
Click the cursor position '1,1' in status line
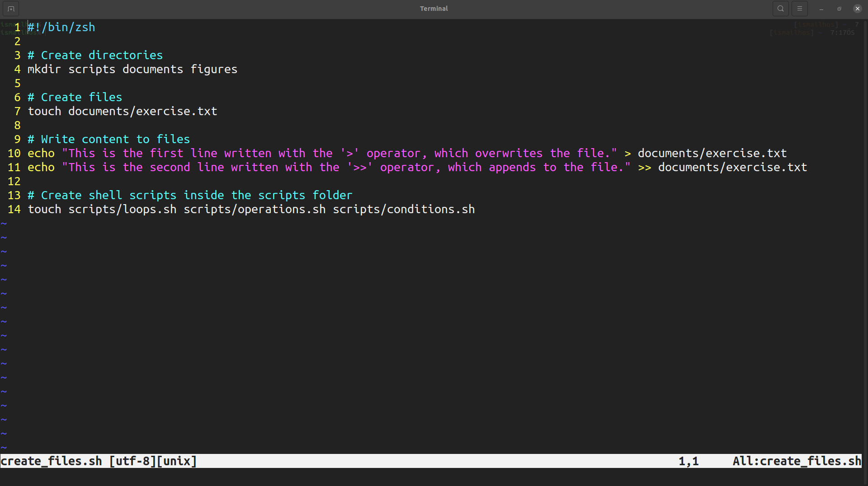point(689,461)
